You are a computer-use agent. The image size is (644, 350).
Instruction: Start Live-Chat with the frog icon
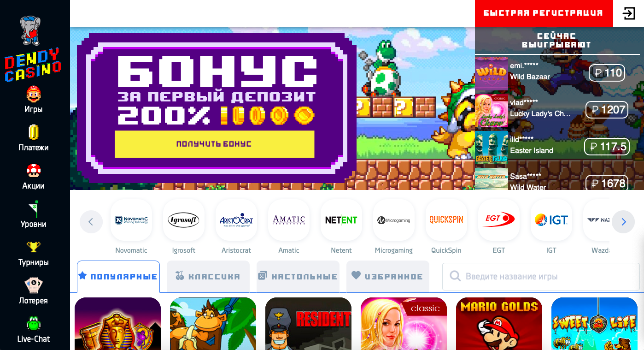pyautogui.click(x=34, y=329)
